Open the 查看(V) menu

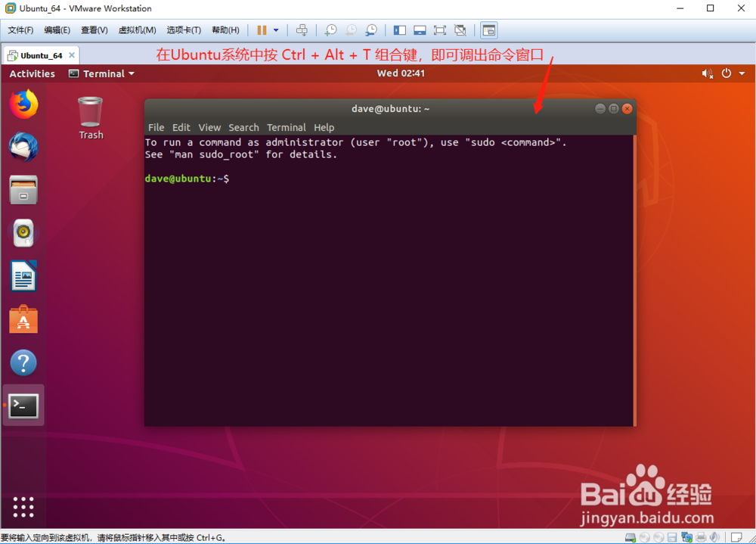coord(94,30)
